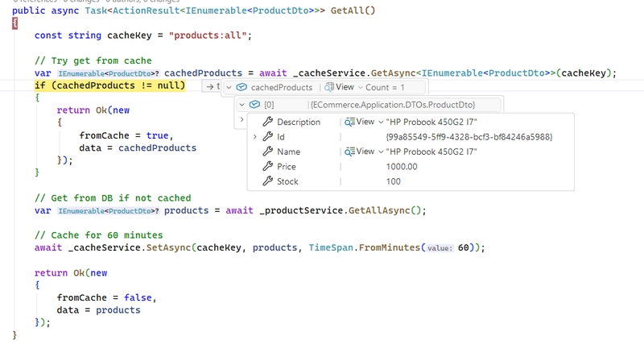644x349 pixels.
Task: Click the 'Description' property label
Action: tap(299, 122)
